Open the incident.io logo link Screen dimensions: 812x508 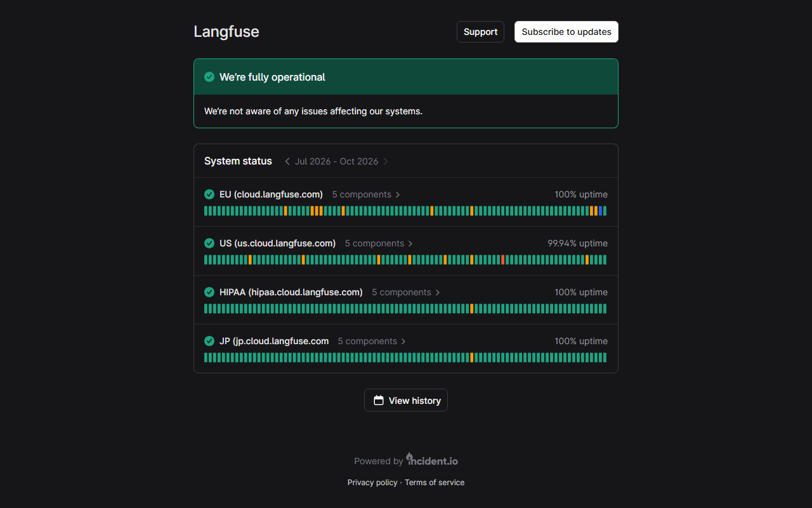[432, 460]
